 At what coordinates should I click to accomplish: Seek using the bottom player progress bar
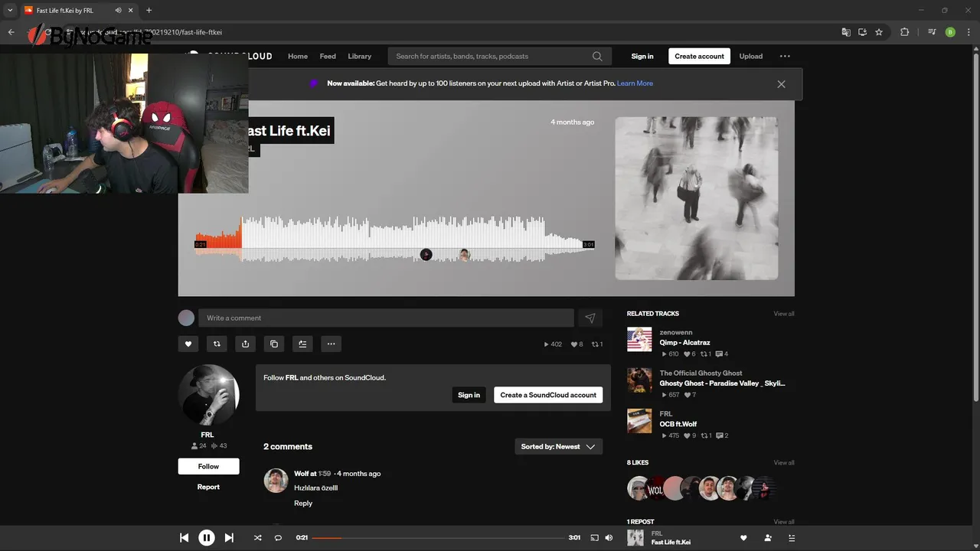pos(438,538)
